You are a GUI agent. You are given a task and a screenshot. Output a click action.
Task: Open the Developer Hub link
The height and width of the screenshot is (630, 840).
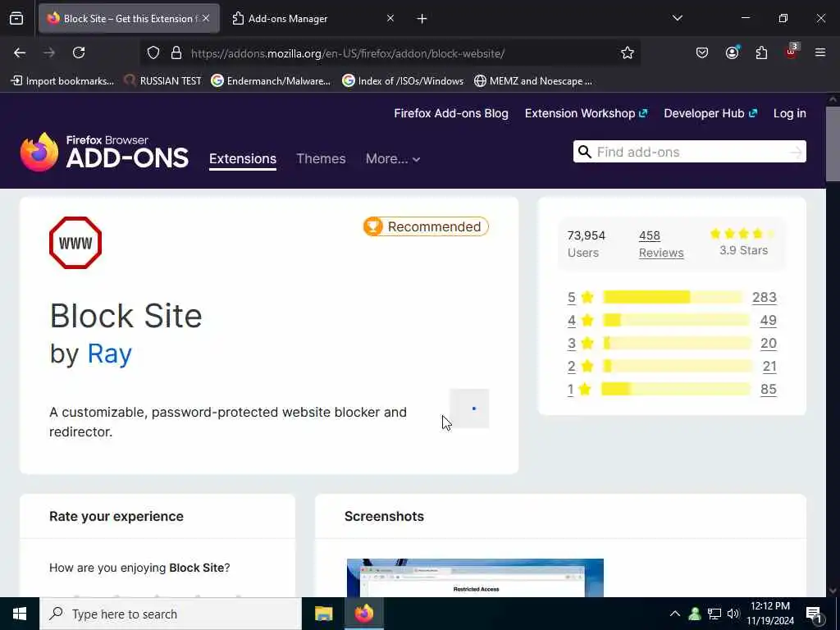click(x=710, y=113)
